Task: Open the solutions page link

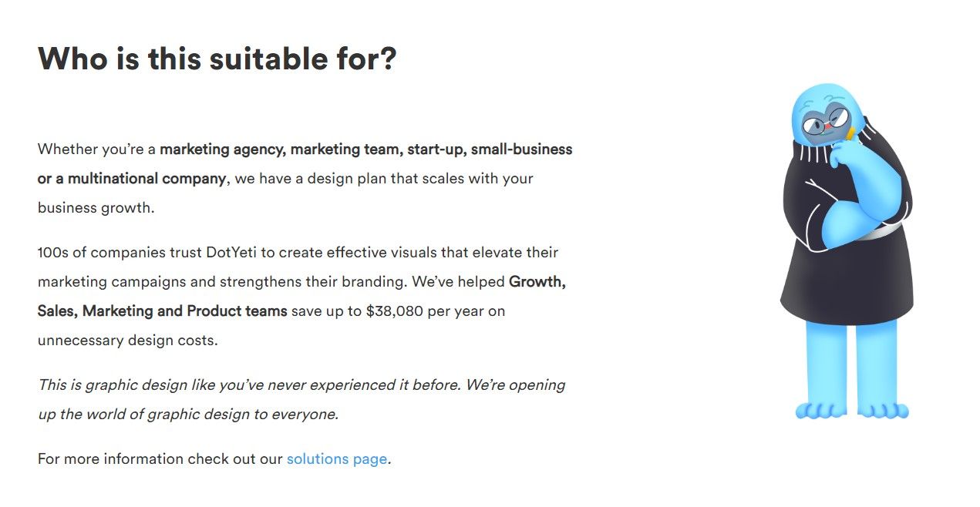Action: point(337,459)
